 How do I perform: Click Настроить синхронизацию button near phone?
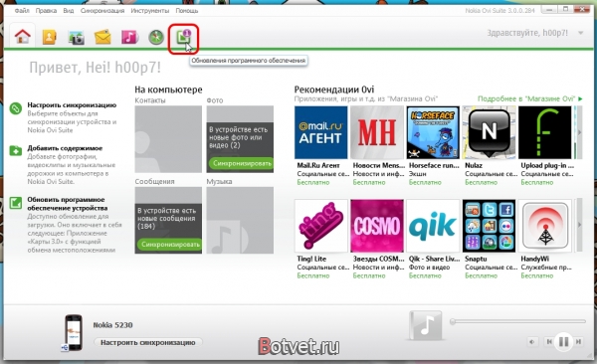point(148,342)
